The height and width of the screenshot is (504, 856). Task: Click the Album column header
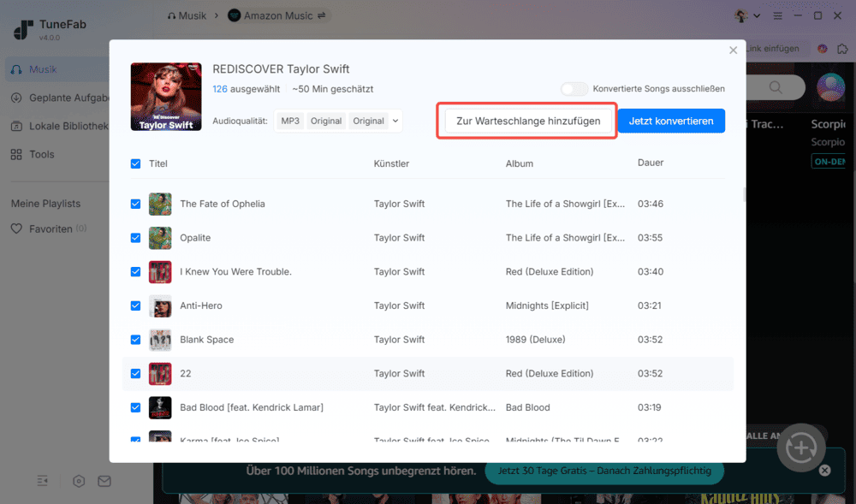520,163
